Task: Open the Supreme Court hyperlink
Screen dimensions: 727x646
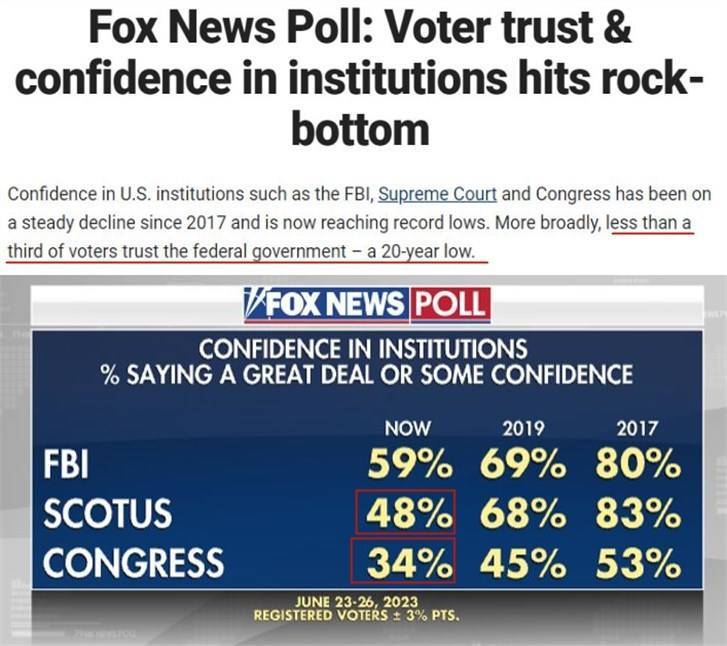Action: tap(437, 194)
